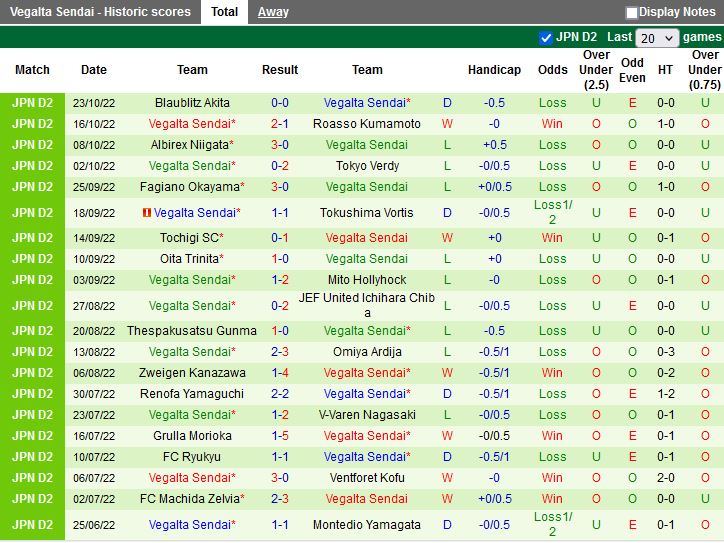724x543 pixels.
Task: Click the date 06/07/22
Action: click(x=94, y=478)
